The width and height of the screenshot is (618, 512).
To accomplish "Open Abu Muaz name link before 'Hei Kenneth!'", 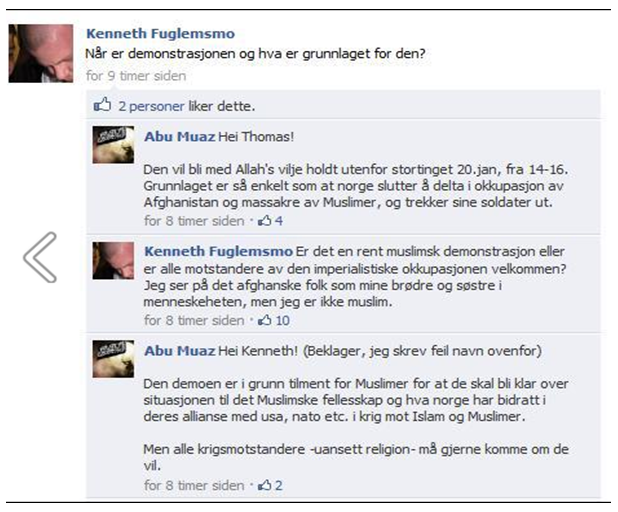I will click(x=180, y=351).
